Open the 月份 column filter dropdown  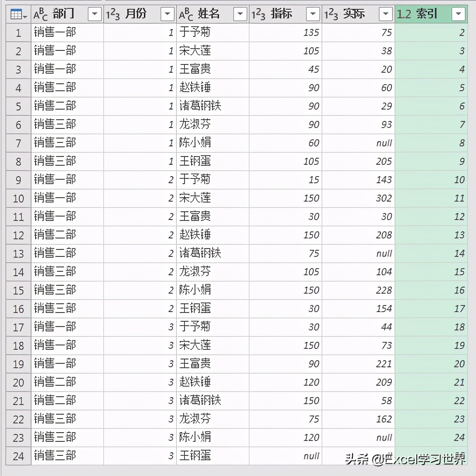[167, 14]
